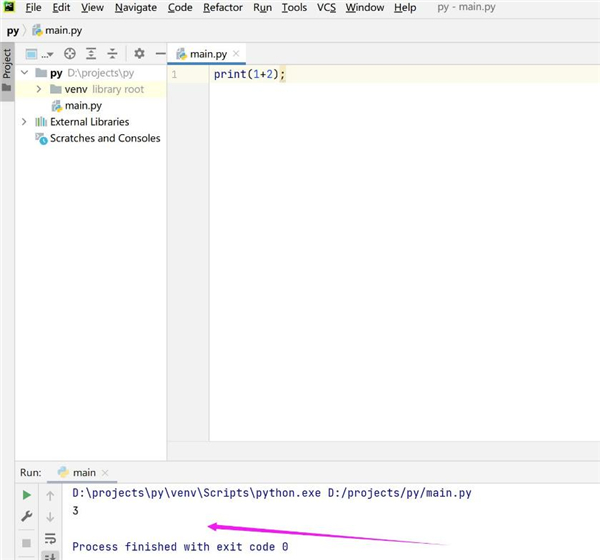Select the main.py editor tab
Screen dimensions: 600x560
(x=209, y=54)
